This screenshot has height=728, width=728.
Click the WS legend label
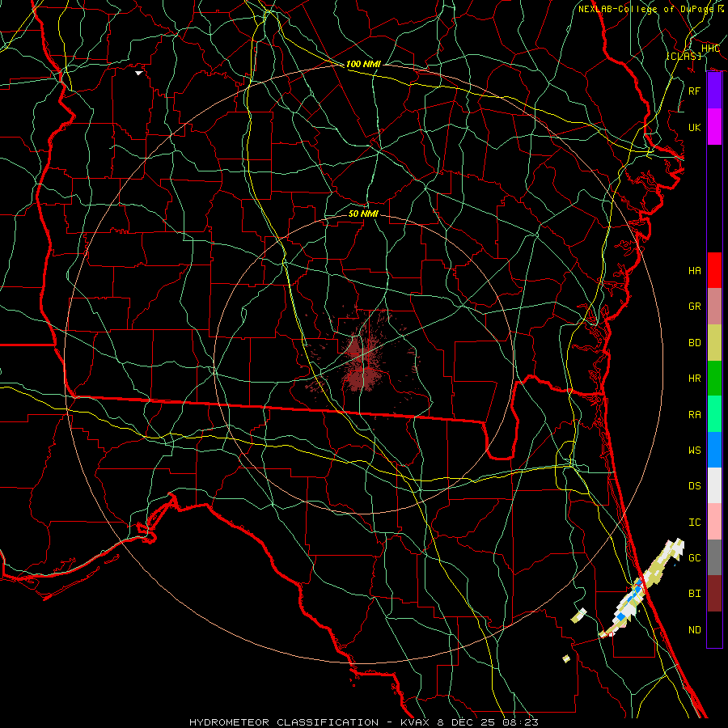pyautogui.click(x=695, y=450)
